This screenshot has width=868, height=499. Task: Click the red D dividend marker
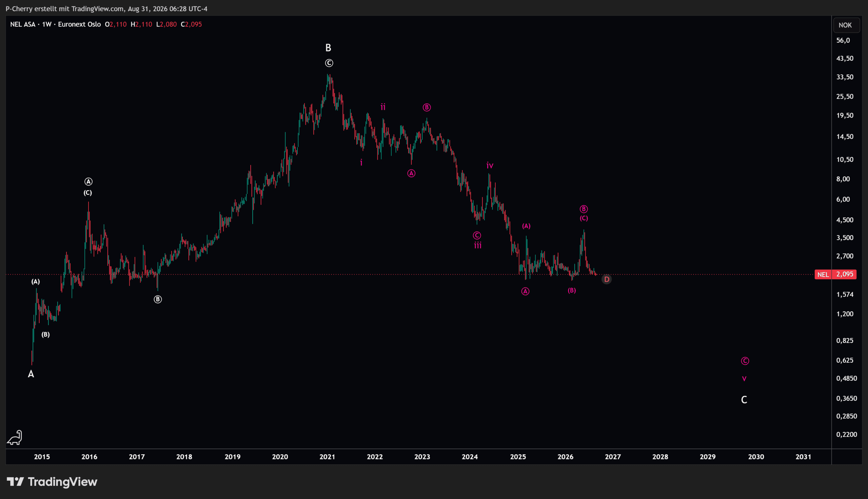coord(607,279)
